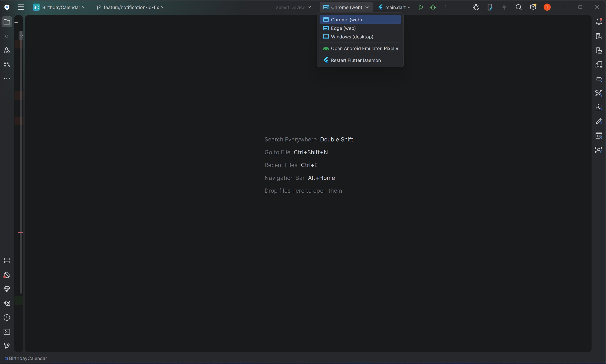Click the Search Everywhere hint text
The image size is (606, 364).
point(290,139)
